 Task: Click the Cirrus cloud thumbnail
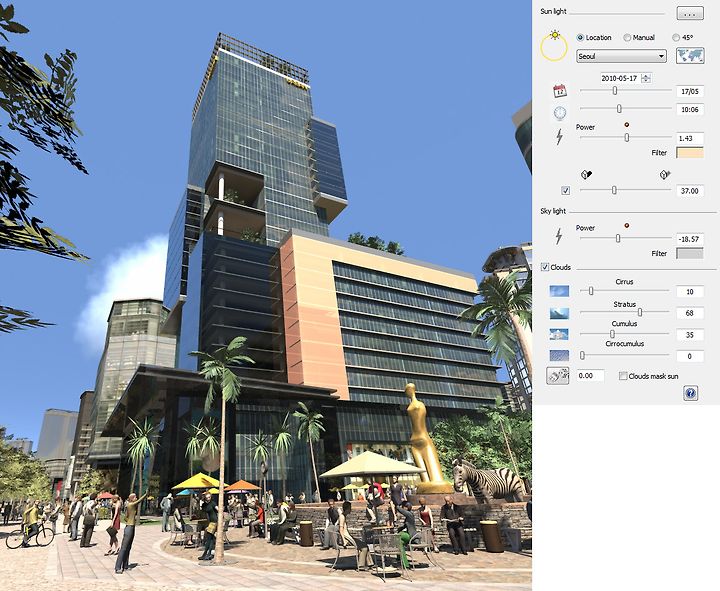click(x=559, y=291)
